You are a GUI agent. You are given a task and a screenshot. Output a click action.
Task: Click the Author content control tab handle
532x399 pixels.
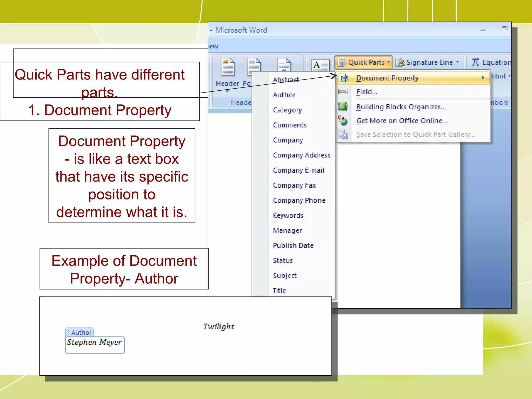[79, 332]
